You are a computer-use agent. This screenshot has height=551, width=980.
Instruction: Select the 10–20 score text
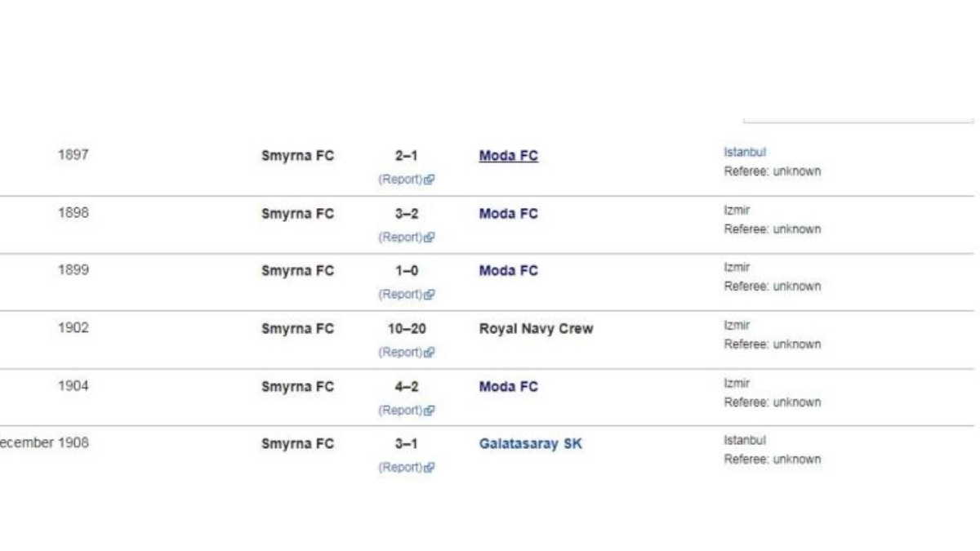(407, 329)
